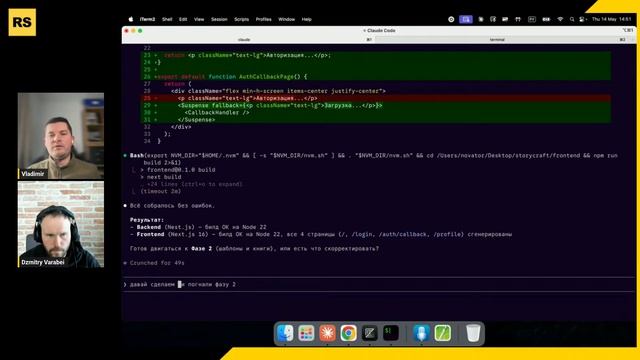Click the removed red diff line 28
The height and width of the screenshot is (360, 640).
tap(376, 98)
